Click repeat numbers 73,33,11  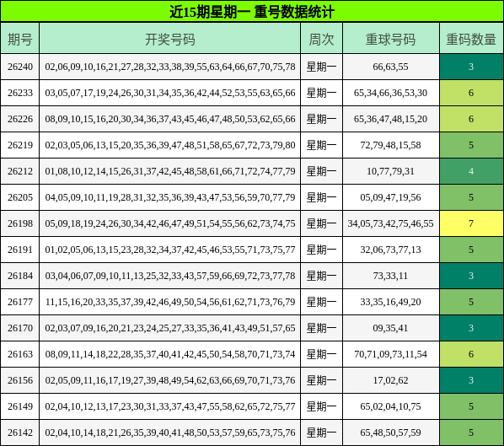390,276
